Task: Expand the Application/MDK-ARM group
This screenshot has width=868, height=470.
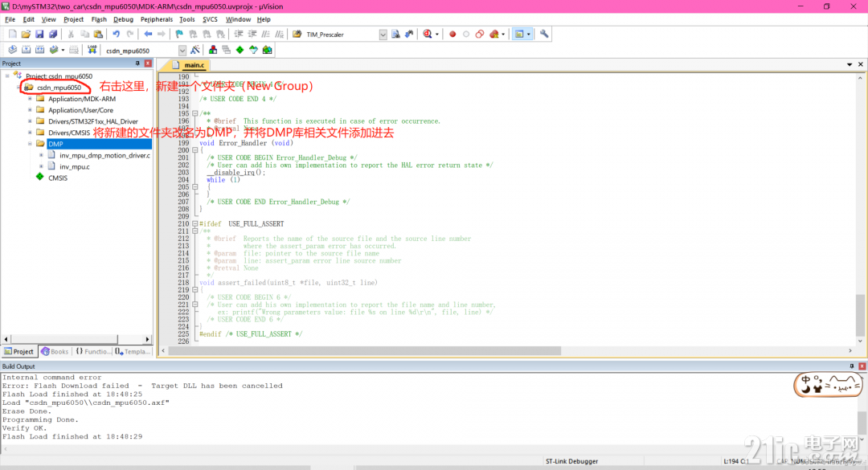Action: (x=30, y=99)
